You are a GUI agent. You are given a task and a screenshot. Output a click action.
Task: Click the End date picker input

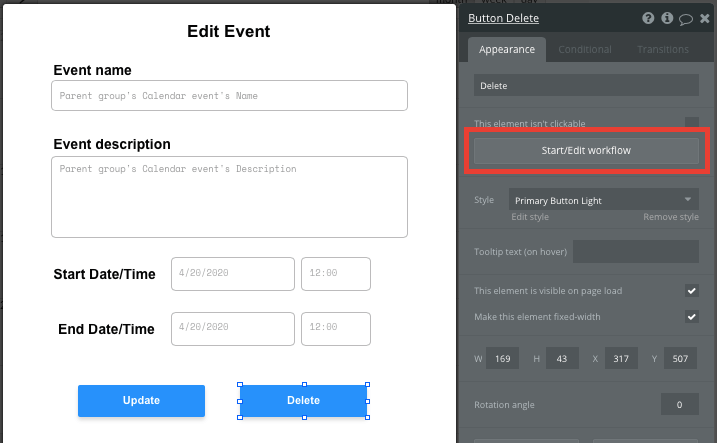pos(233,329)
